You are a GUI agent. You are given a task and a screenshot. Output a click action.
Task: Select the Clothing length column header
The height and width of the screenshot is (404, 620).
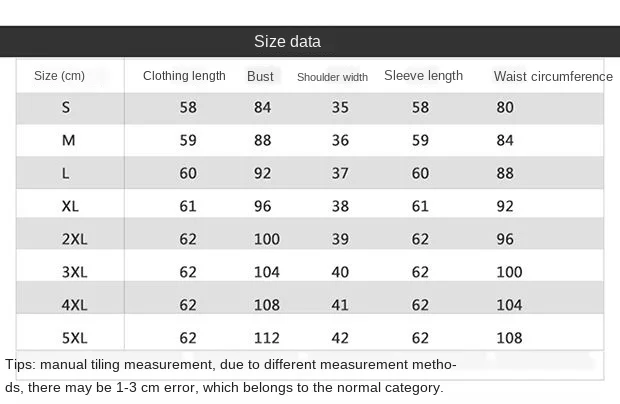[x=184, y=76]
